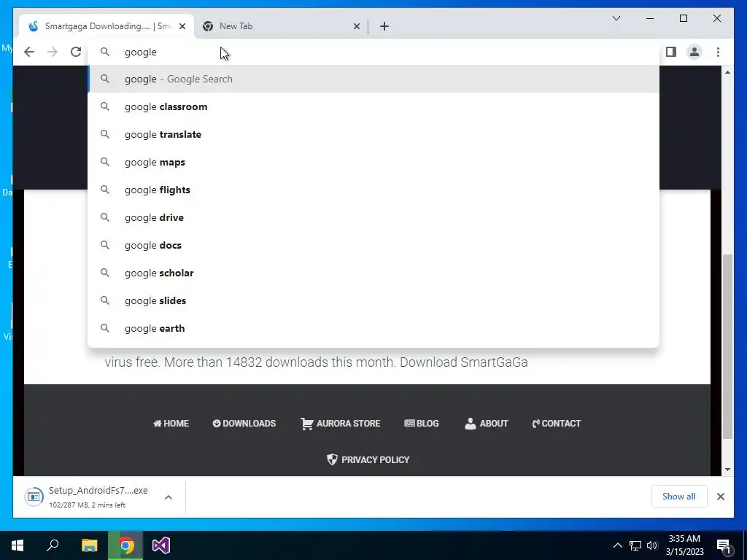Close the New Tab tab
This screenshot has width=747, height=560.
(356, 26)
